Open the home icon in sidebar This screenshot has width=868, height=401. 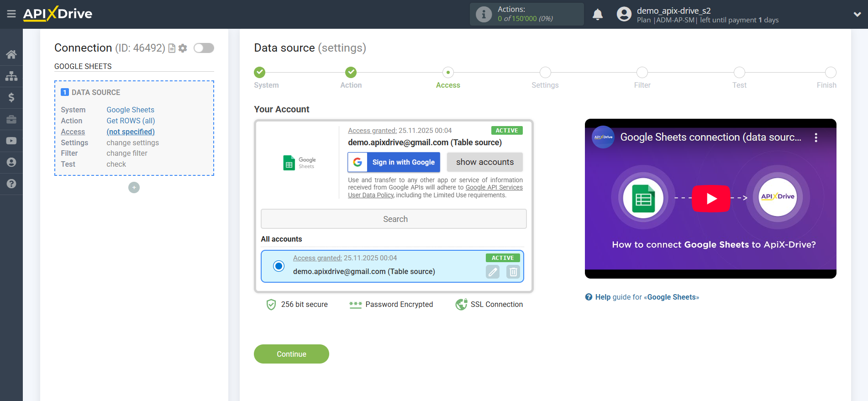pos(11,54)
